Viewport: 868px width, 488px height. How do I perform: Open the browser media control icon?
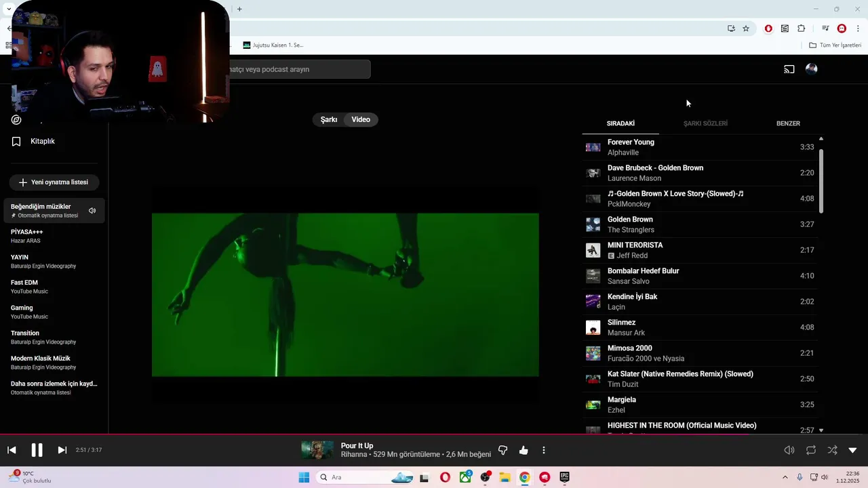(x=825, y=28)
